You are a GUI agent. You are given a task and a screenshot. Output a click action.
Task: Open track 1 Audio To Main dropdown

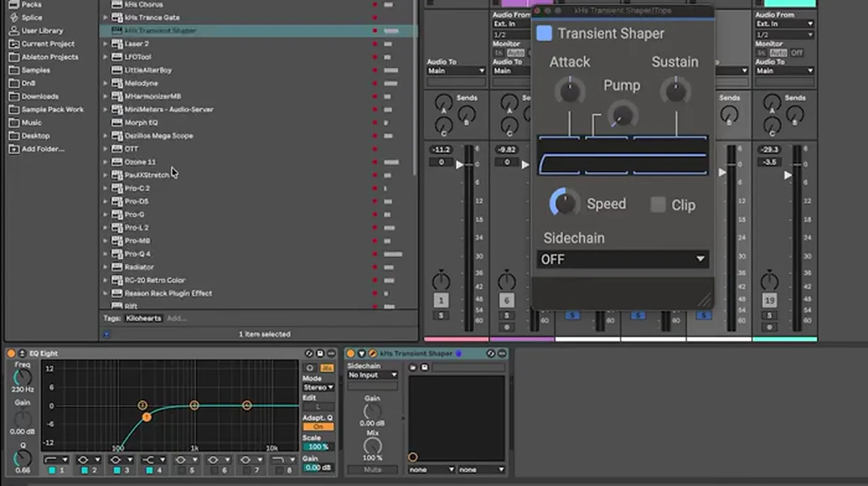coord(456,71)
